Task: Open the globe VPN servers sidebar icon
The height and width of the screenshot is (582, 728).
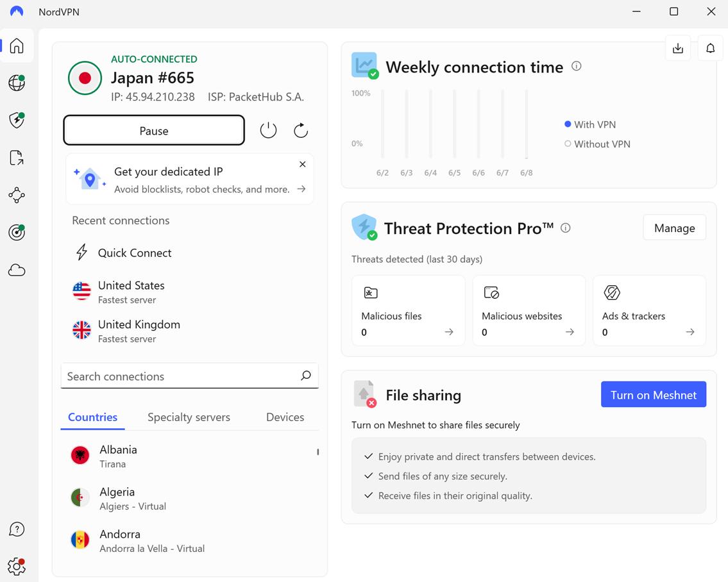Action: [17, 83]
